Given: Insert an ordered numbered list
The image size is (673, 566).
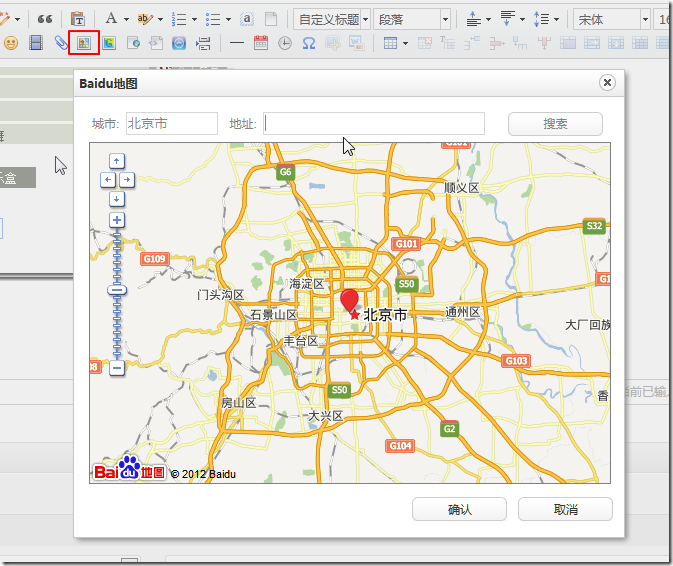Looking at the screenshot, I should click(x=179, y=19).
